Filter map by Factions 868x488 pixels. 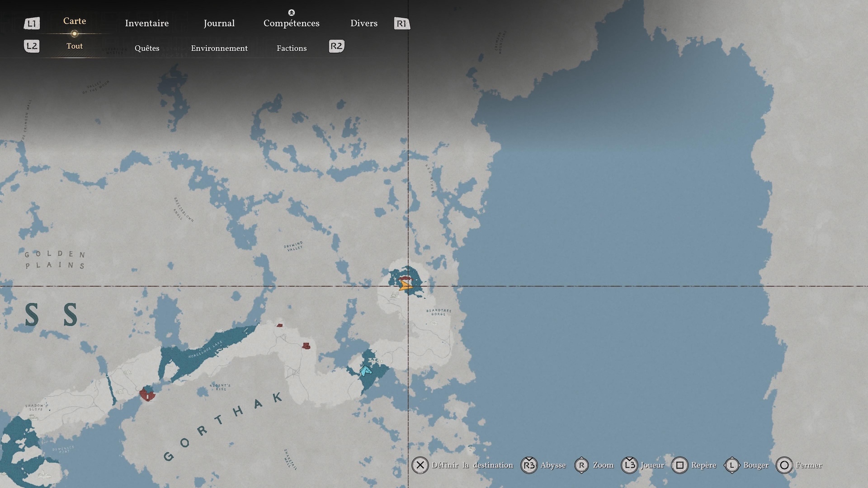292,48
